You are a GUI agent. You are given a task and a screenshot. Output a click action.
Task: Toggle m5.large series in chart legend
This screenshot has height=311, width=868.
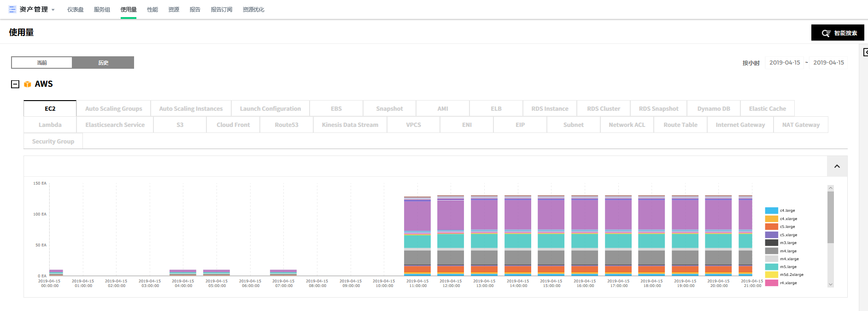coord(771,267)
